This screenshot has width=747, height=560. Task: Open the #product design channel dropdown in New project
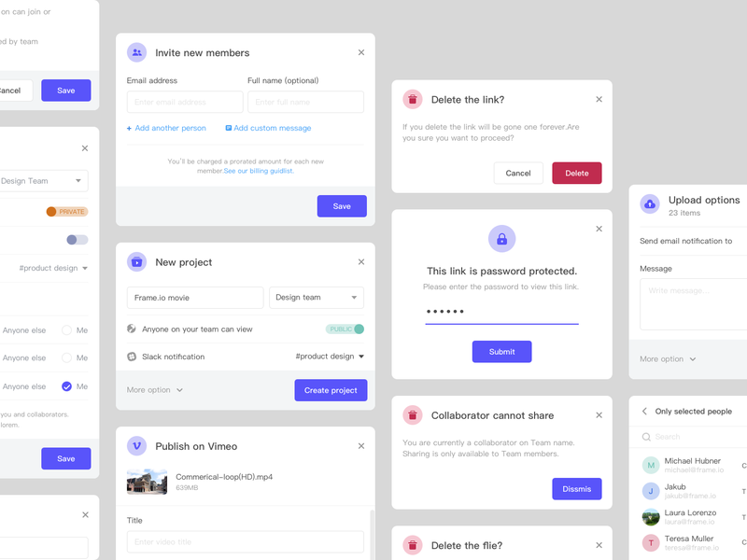[x=330, y=357]
